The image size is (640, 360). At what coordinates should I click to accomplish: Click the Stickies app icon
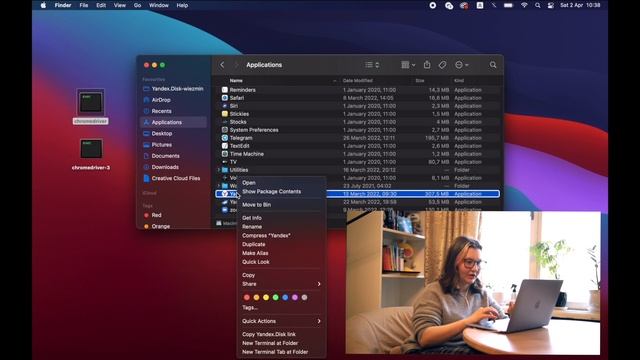pyautogui.click(x=224, y=114)
